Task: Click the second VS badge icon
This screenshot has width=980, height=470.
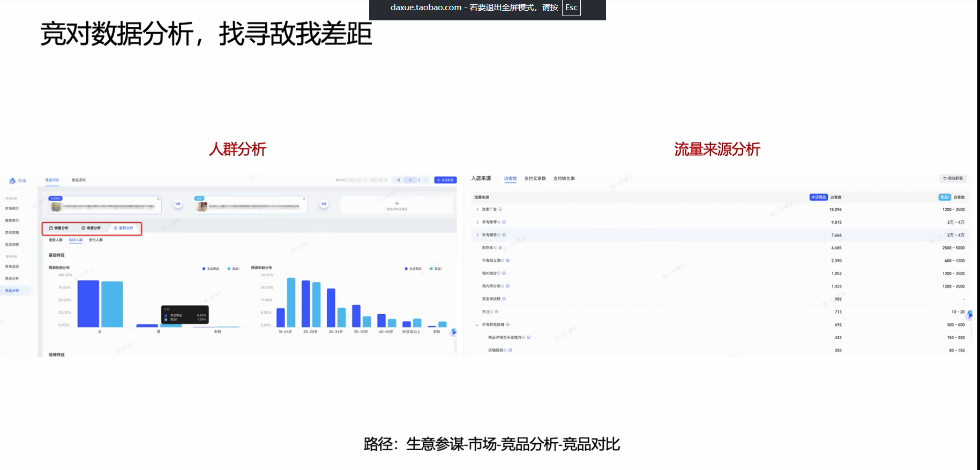Action: coord(324,204)
